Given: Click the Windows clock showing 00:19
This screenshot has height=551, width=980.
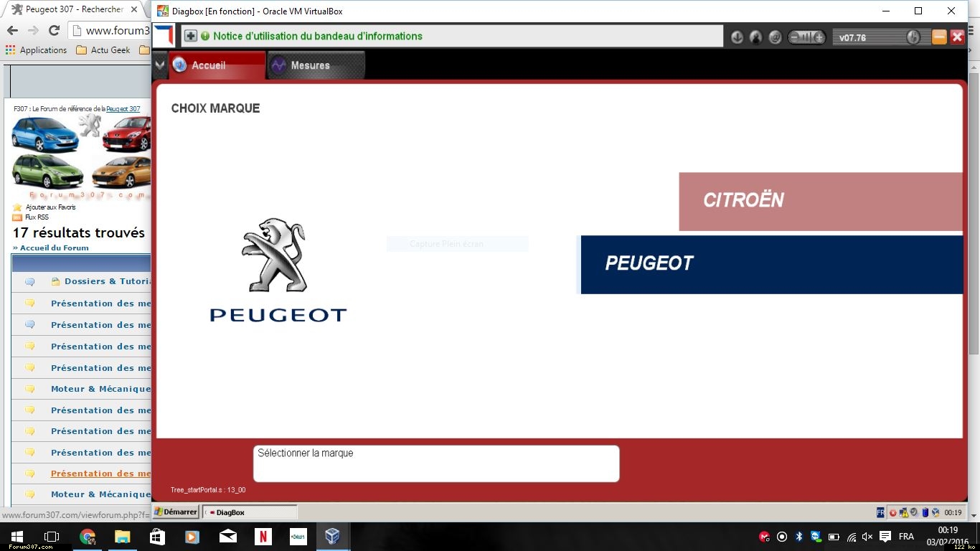Looking at the screenshot, I should (947, 531).
